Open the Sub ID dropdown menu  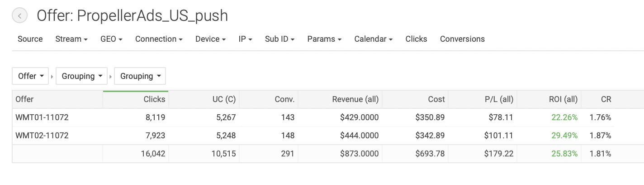(x=279, y=39)
